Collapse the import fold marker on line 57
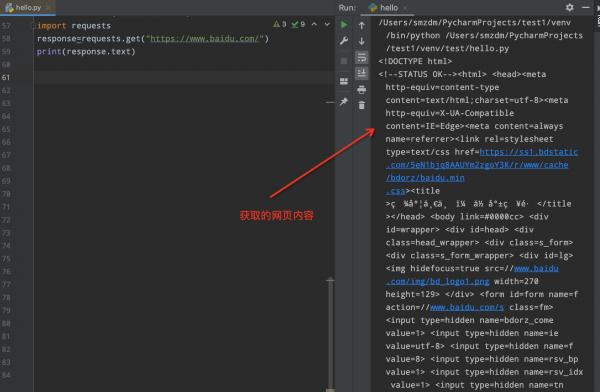The height and width of the screenshot is (392, 600). [34, 26]
